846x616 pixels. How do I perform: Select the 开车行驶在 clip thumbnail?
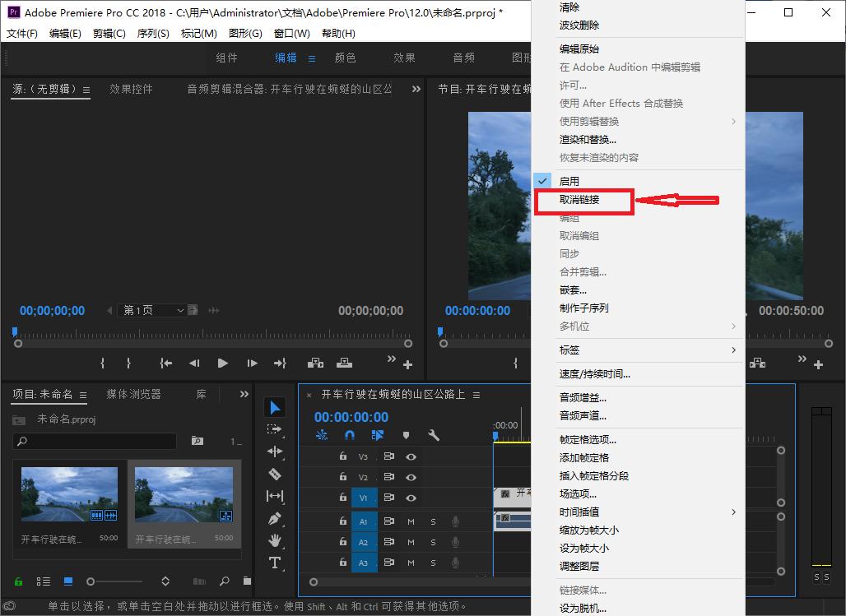coord(70,493)
